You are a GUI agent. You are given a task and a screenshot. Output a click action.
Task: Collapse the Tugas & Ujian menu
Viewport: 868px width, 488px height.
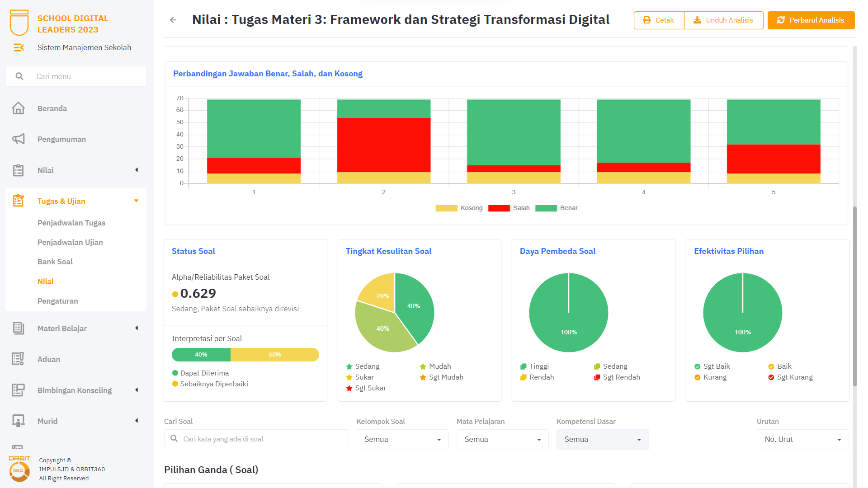[x=136, y=201]
